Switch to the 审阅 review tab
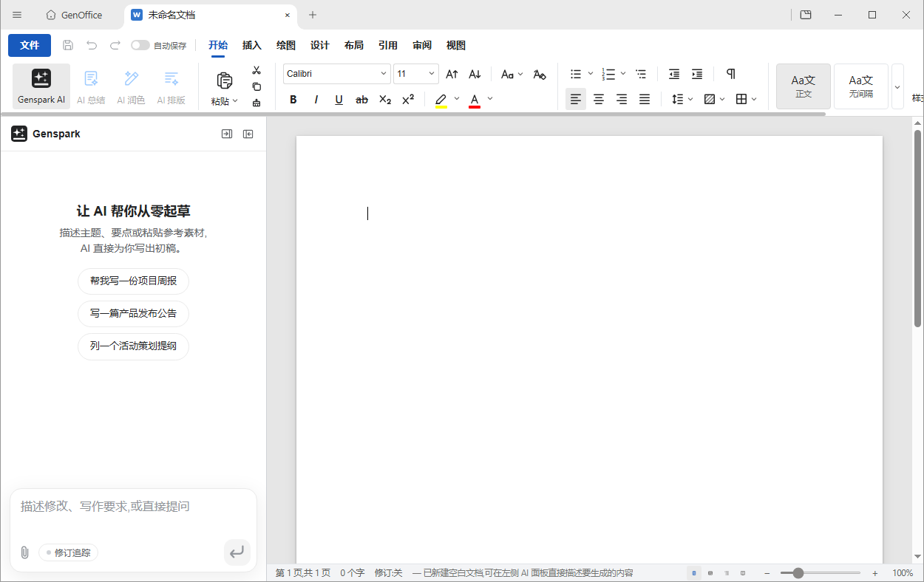The image size is (924, 582). point(422,45)
